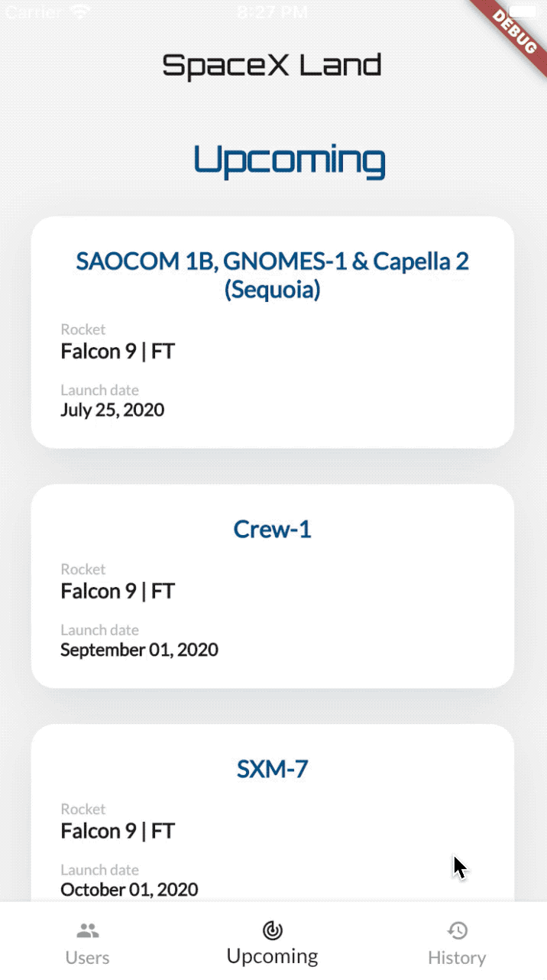Screen dimensions: 547x980
Task: Click the Wi-Fi icon in status bar
Action: coord(79,12)
